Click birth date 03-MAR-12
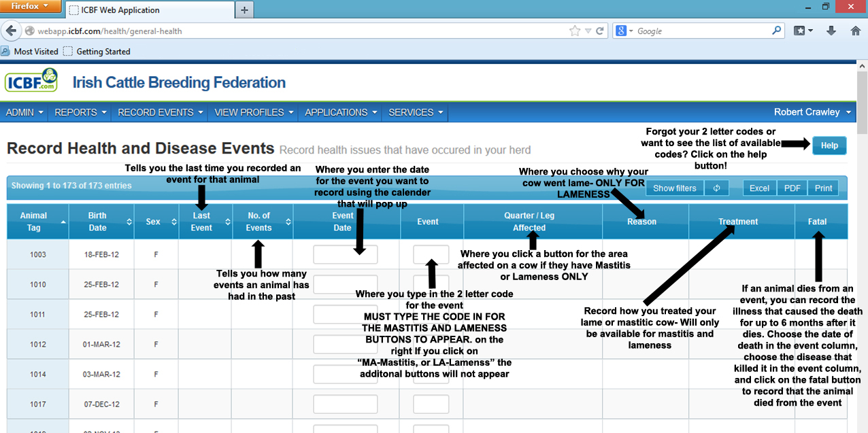 pyautogui.click(x=101, y=375)
